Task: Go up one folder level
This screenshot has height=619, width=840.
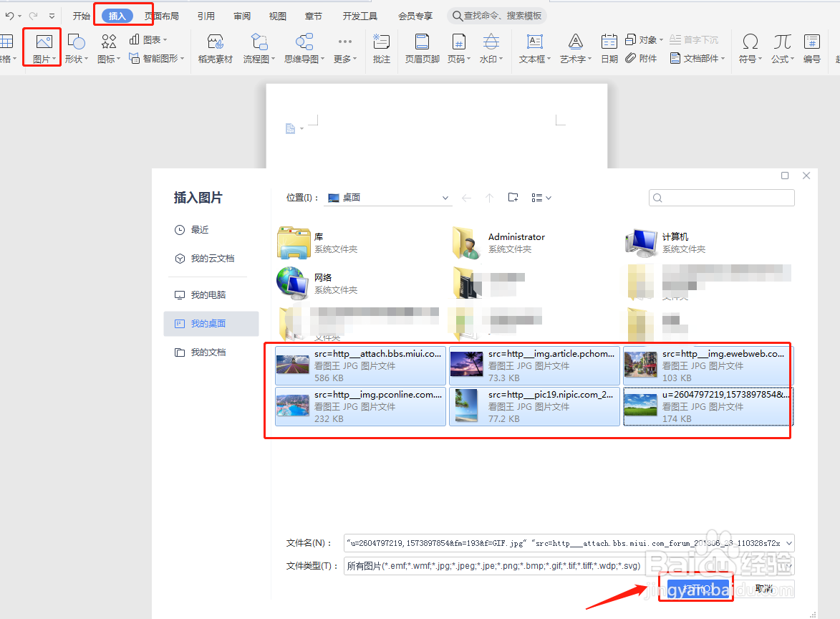Action: click(489, 198)
